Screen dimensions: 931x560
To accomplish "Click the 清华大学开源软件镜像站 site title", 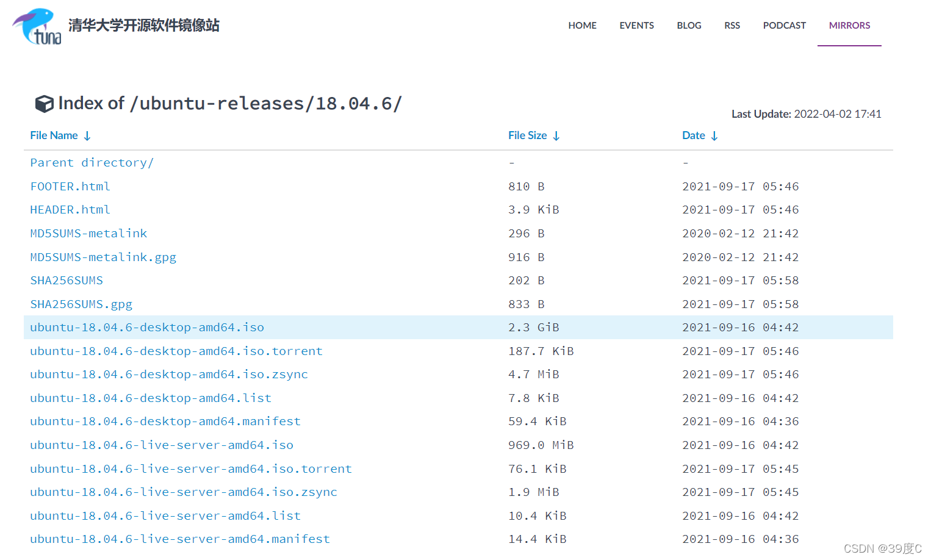I will [x=144, y=25].
